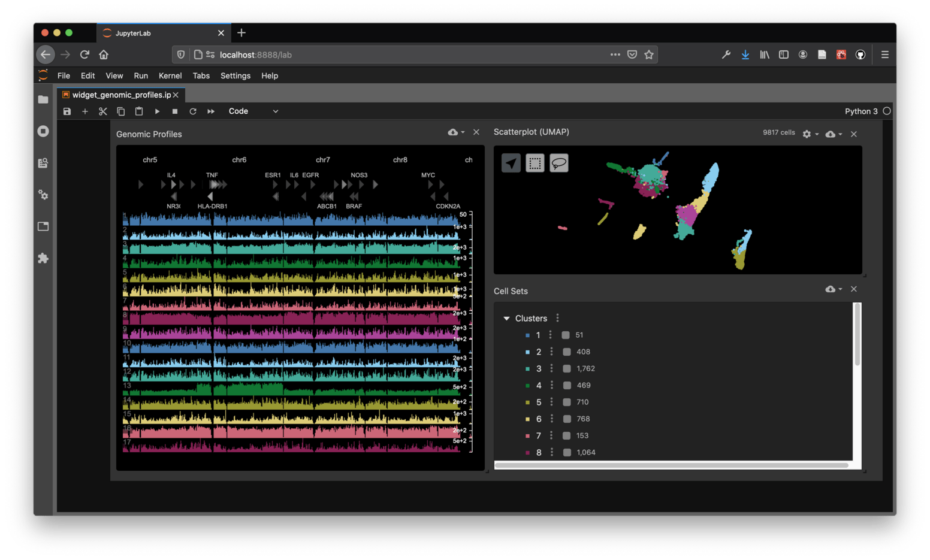The width and height of the screenshot is (930, 560).
Task: Open the Kernel menu
Action: (x=170, y=76)
